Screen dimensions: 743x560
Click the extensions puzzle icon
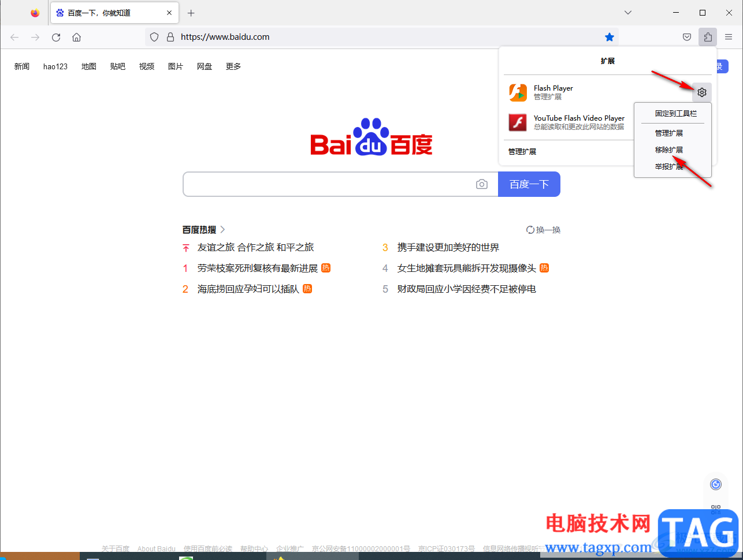tap(708, 37)
